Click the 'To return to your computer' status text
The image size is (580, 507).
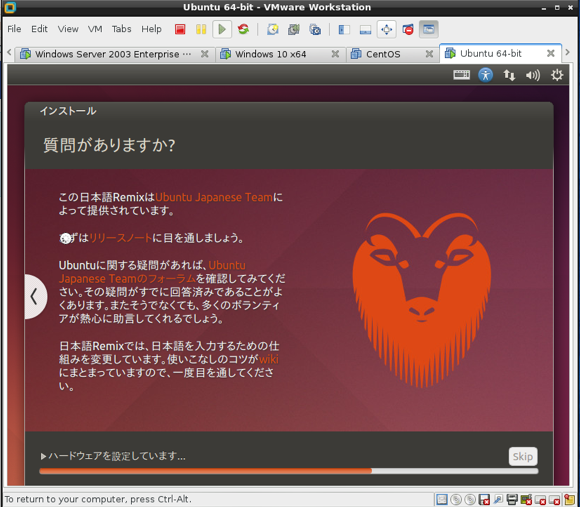(x=98, y=499)
